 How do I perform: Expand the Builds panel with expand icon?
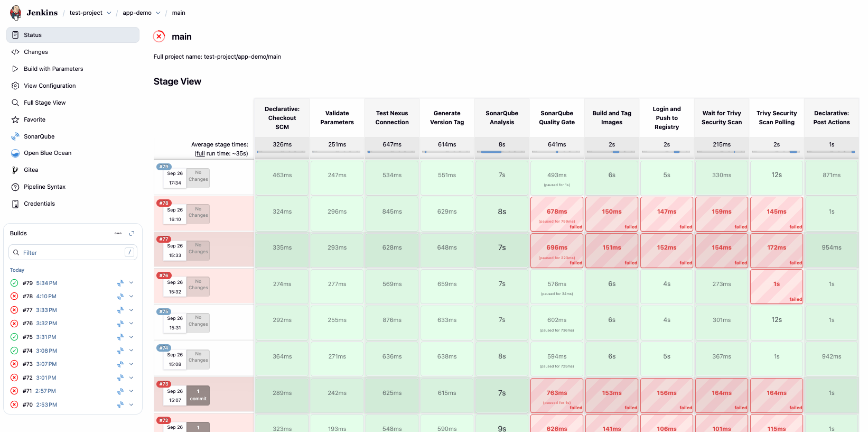[x=132, y=233]
